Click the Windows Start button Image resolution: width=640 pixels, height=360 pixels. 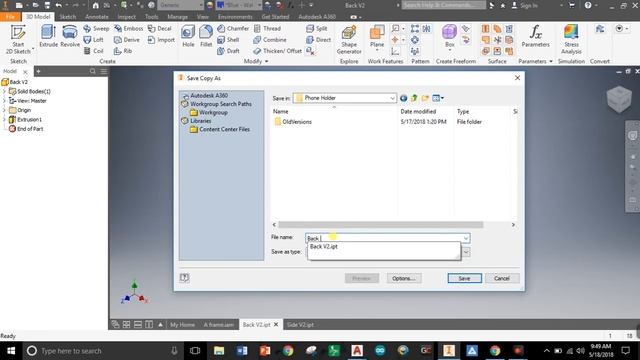point(11,351)
